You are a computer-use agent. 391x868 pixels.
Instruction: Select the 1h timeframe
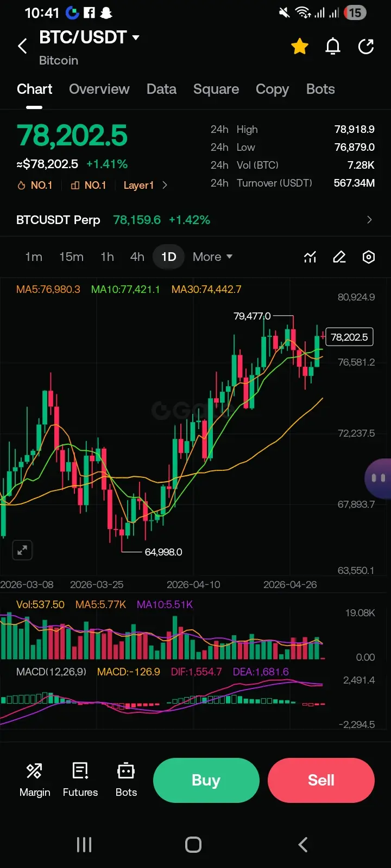[x=107, y=257]
